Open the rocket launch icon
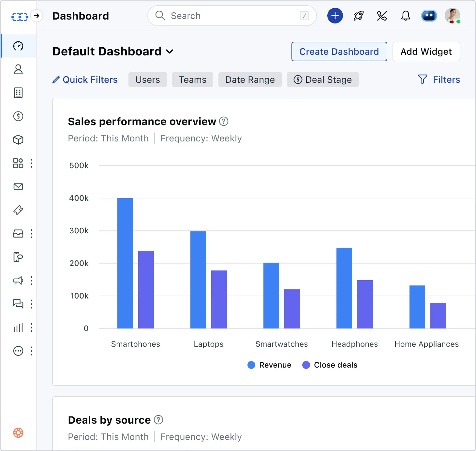Viewport: 476px width, 451px height. (x=359, y=16)
